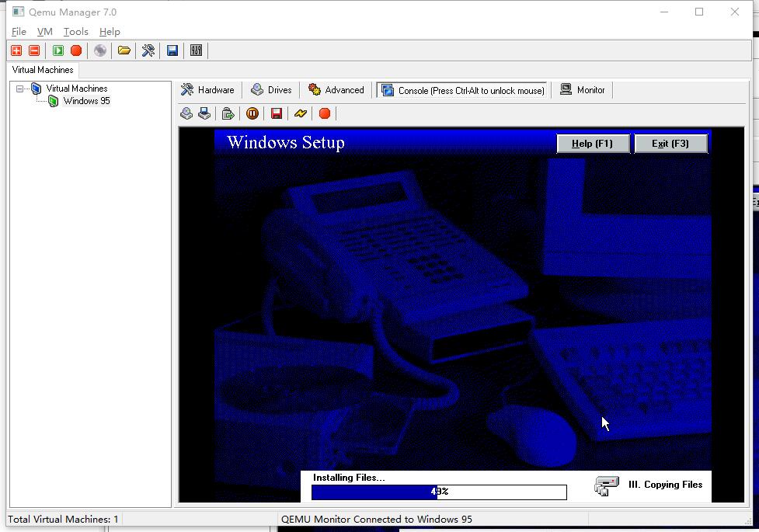Viewport: 759px width, 532px height.
Task: Click 'QEMU Monitor Connected to Windows 95' status text
Action: (x=377, y=520)
